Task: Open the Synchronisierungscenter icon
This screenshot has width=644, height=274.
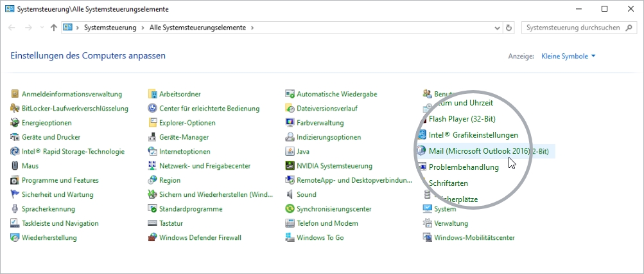Action: click(x=290, y=209)
